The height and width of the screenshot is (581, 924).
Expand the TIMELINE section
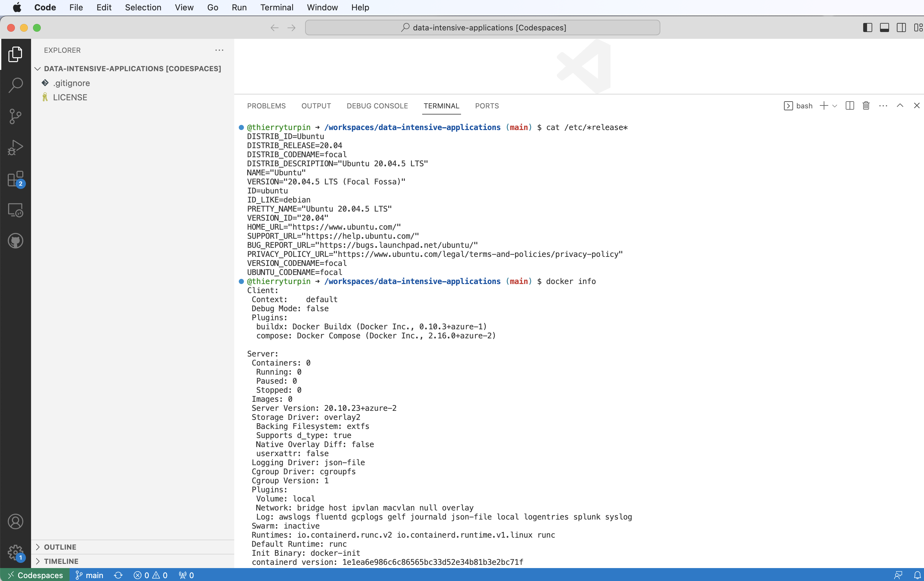pos(61,561)
